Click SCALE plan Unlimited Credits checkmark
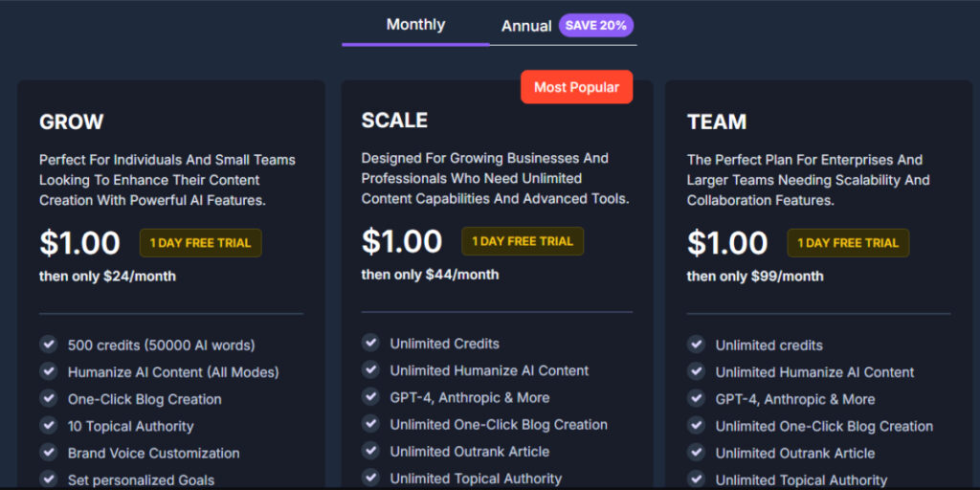The height and width of the screenshot is (490, 980). (370, 343)
